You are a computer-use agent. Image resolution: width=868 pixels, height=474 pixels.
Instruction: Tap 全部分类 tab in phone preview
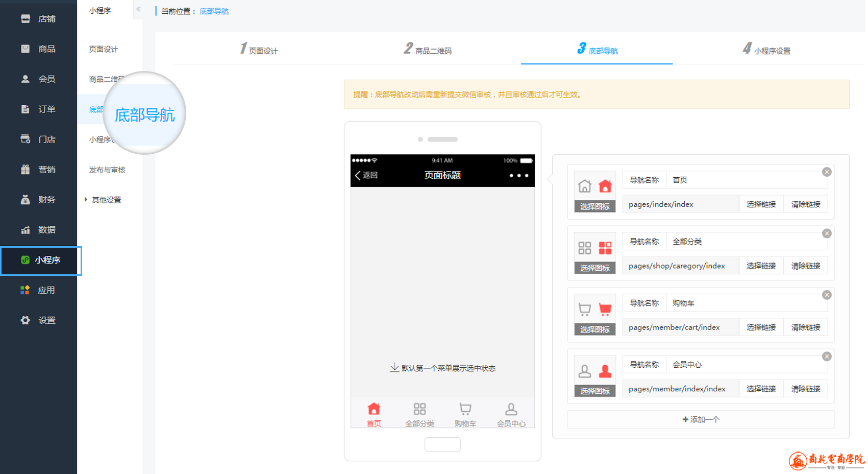(419, 415)
